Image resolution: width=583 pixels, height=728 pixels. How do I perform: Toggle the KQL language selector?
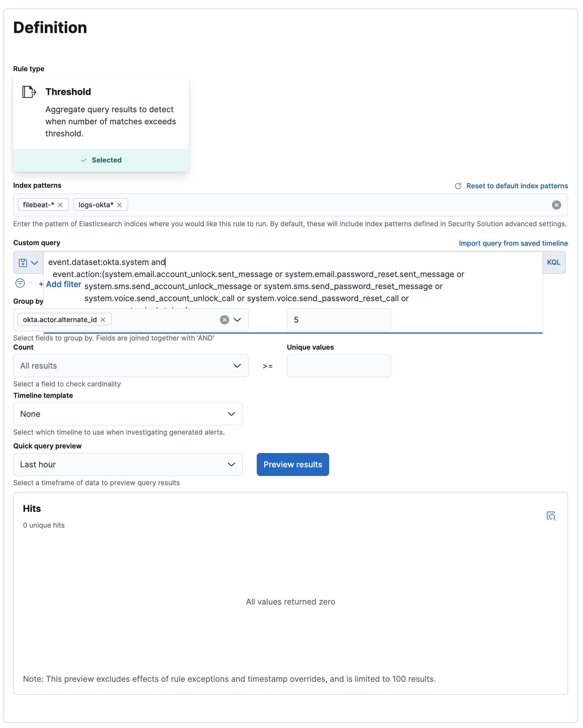(x=554, y=262)
